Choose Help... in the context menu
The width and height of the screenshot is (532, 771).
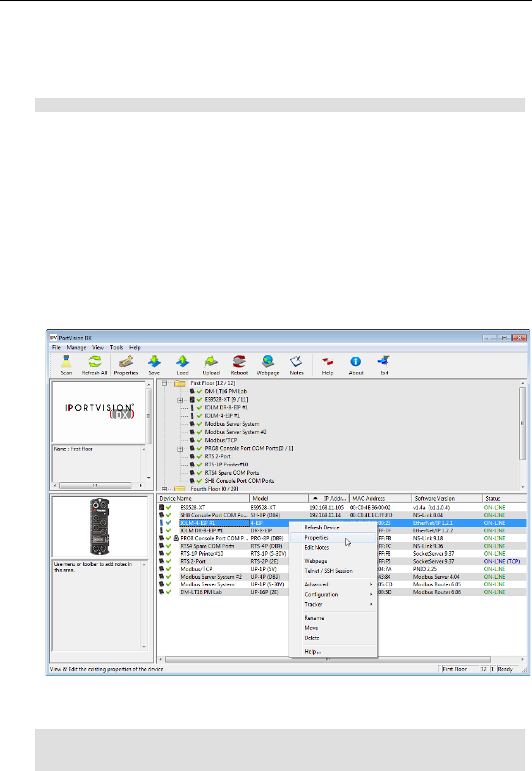click(333, 651)
